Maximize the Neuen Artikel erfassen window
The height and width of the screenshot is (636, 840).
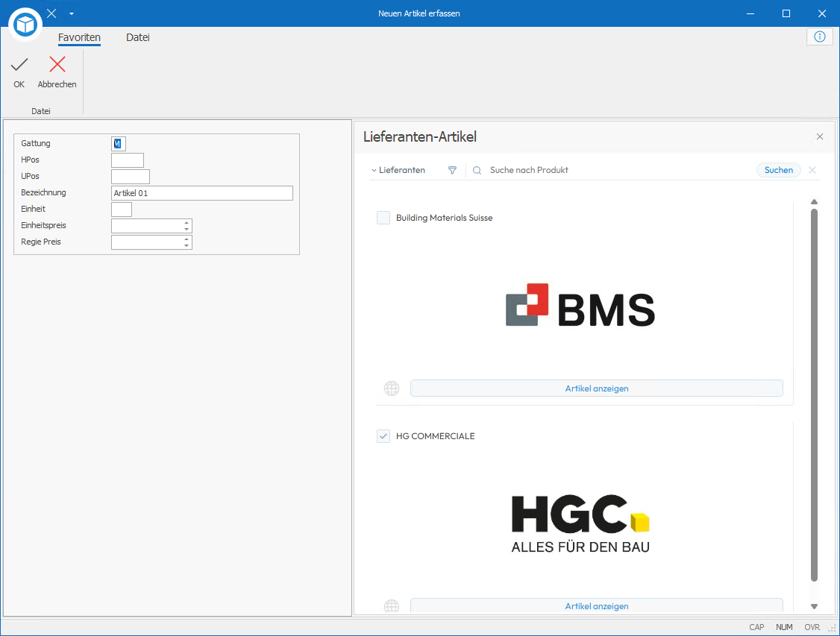coord(786,13)
